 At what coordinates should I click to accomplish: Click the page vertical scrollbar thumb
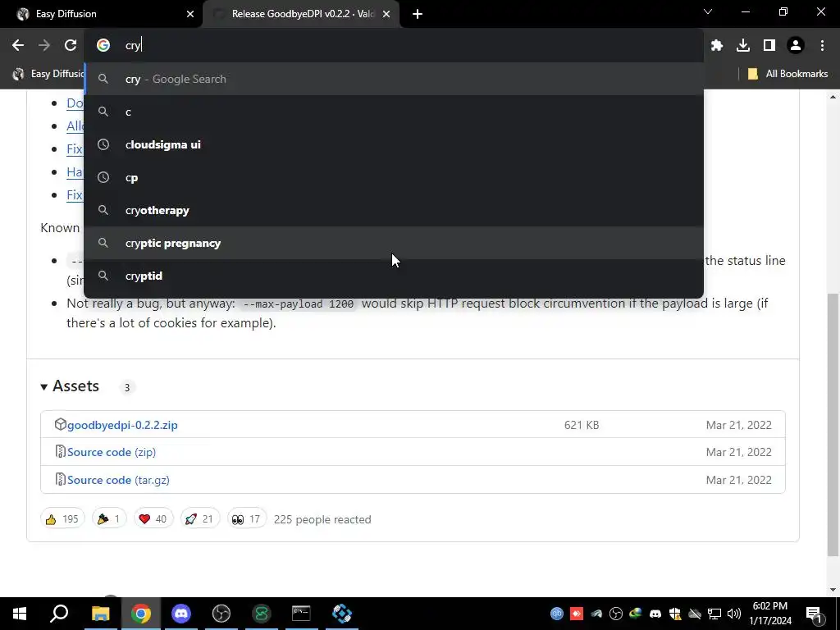click(x=832, y=424)
